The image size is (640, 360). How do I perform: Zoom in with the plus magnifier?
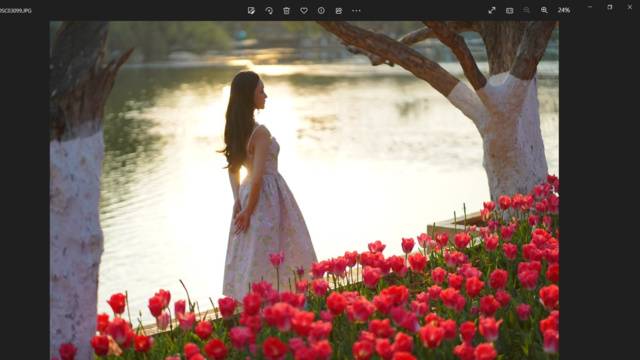coord(544,10)
